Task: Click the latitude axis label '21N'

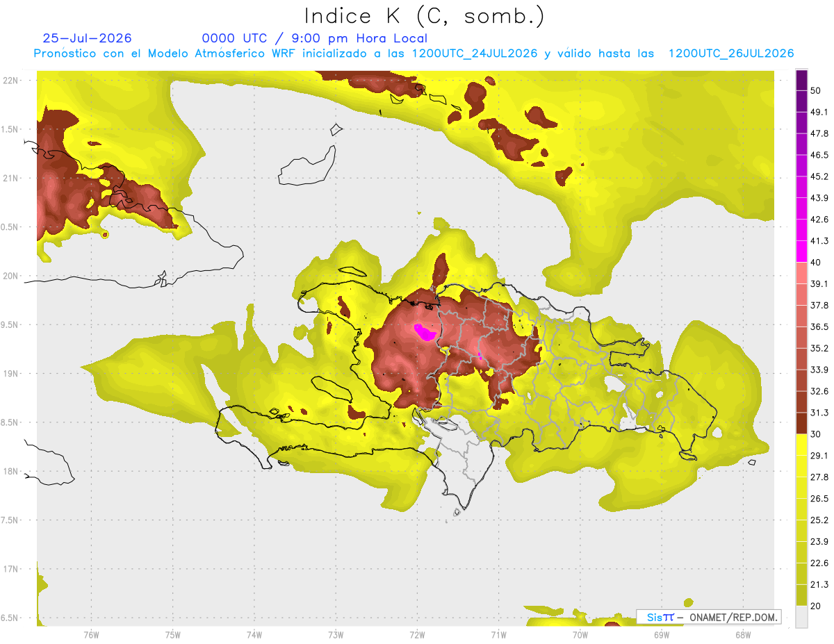Action: point(10,178)
